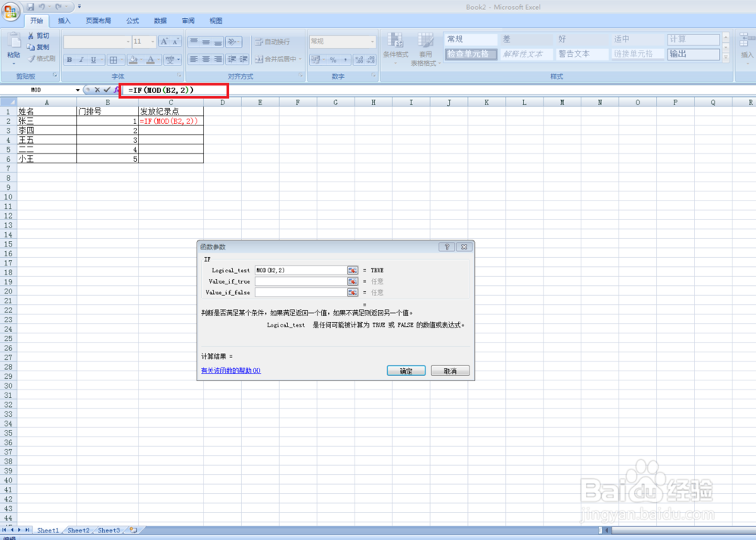Click 取消 button in function dialog
This screenshot has height=540, width=756.
[x=450, y=371]
